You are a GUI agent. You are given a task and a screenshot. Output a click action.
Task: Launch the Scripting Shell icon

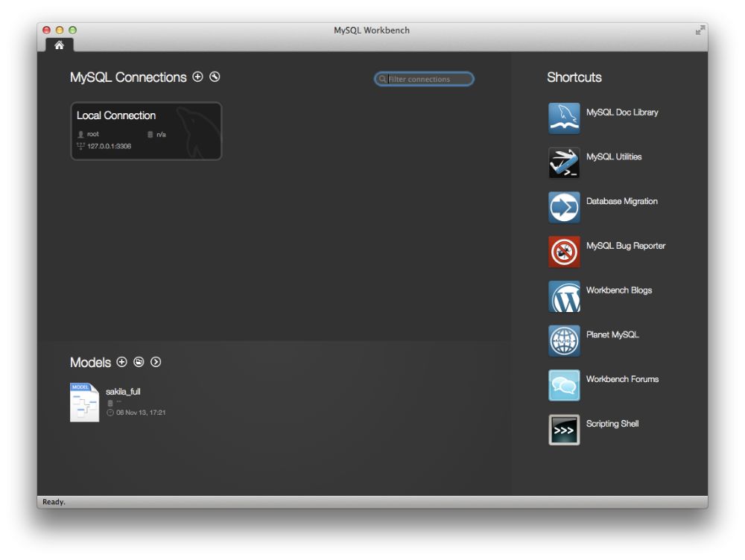point(564,430)
